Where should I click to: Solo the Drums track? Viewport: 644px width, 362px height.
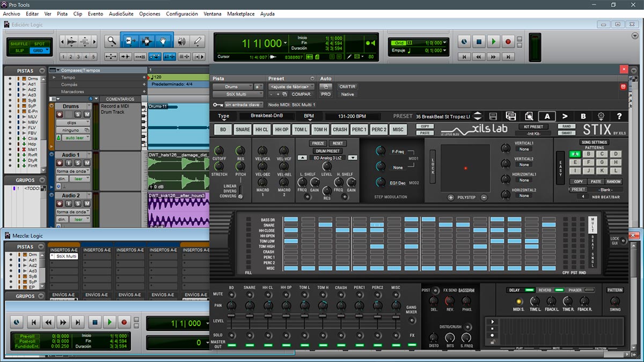78,114
